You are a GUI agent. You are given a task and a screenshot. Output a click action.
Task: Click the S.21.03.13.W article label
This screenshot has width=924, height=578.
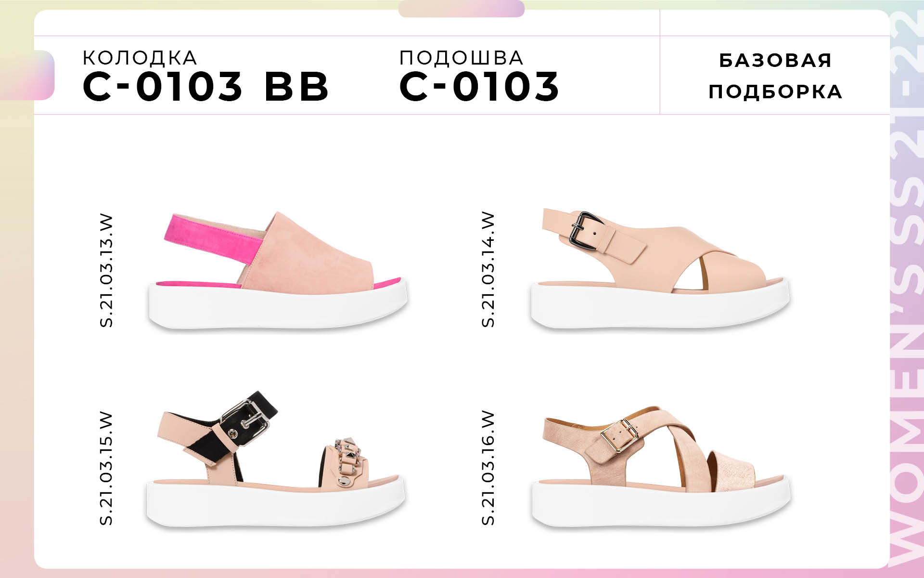106,271
